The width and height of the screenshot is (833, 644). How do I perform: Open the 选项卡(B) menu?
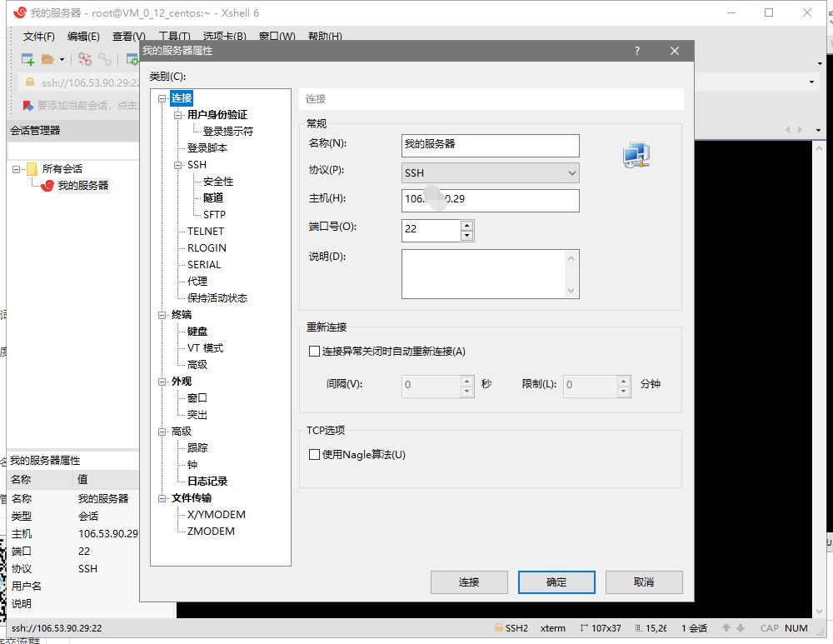[x=224, y=36]
